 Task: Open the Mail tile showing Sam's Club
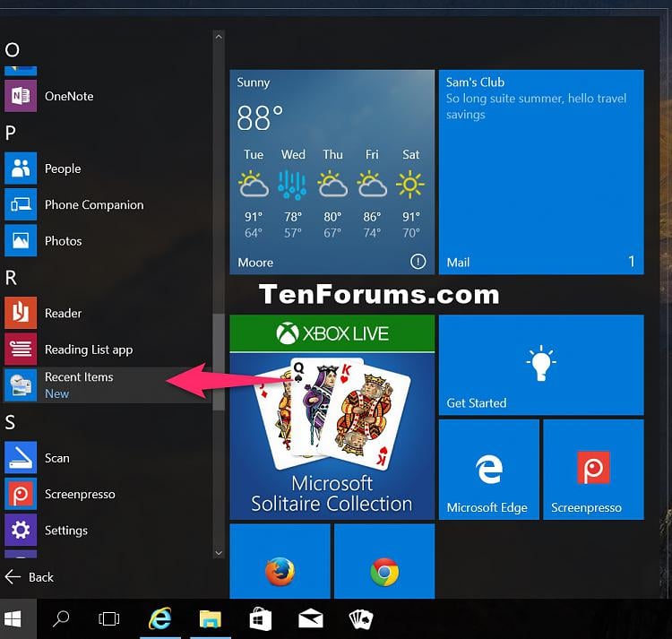pyautogui.click(x=541, y=172)
